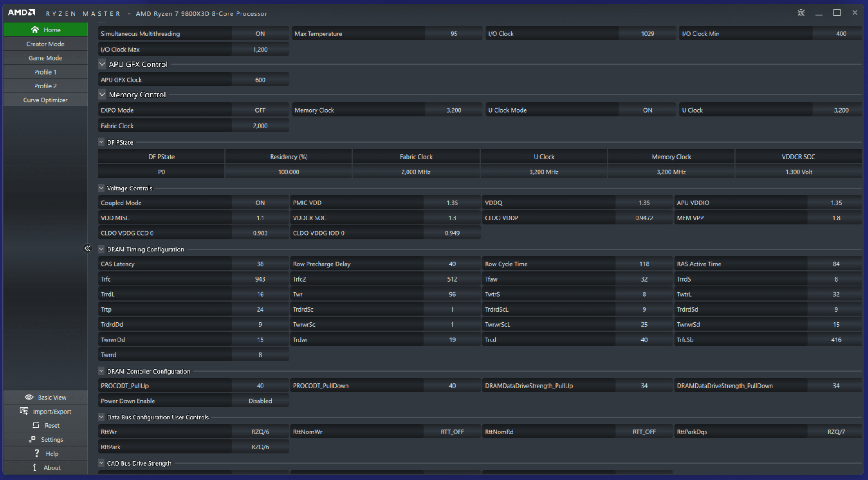
Task: Click the Residency (%) column header
Action: [289, 157]
